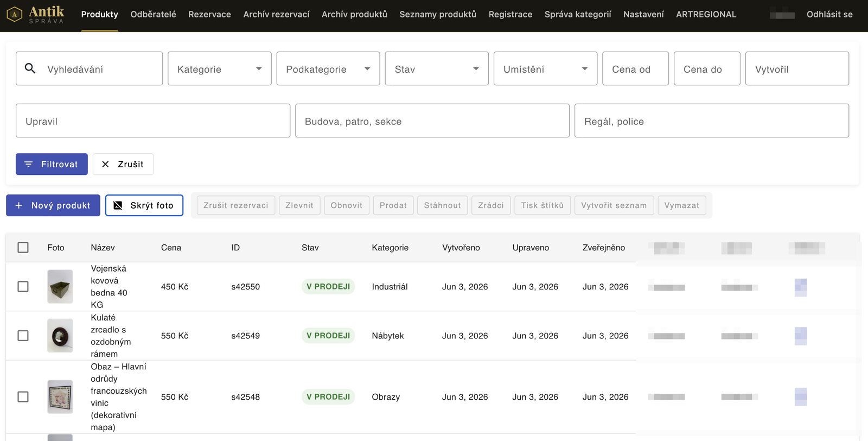868x441 pixels.
Task: Click the product name Vojenská kovová bedna 40 KG
Action: click(109, 287)
